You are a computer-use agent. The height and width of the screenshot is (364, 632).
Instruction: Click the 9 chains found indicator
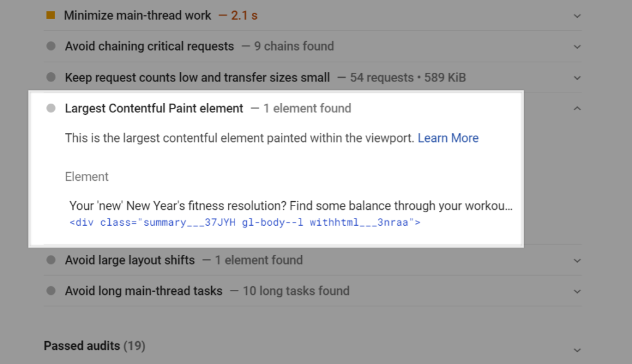pos(294,46)
